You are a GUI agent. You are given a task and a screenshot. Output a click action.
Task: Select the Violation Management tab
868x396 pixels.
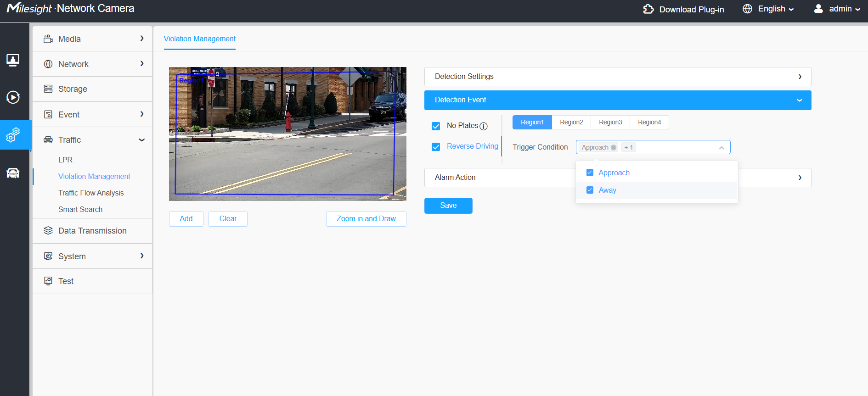(x=200, y=39)
